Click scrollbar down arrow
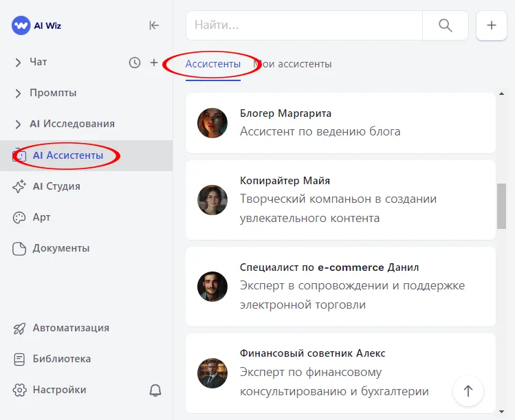515x420 pixels. [x=501, y=412]
